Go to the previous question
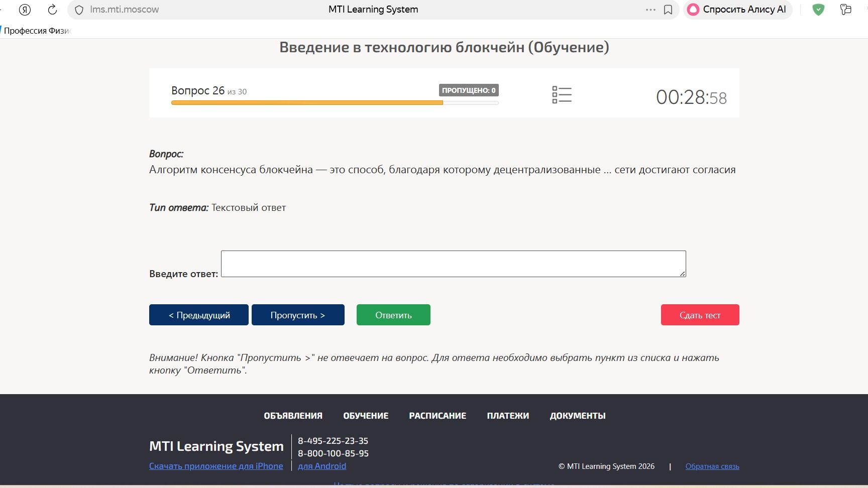The image size is (868, 488). 199,315
